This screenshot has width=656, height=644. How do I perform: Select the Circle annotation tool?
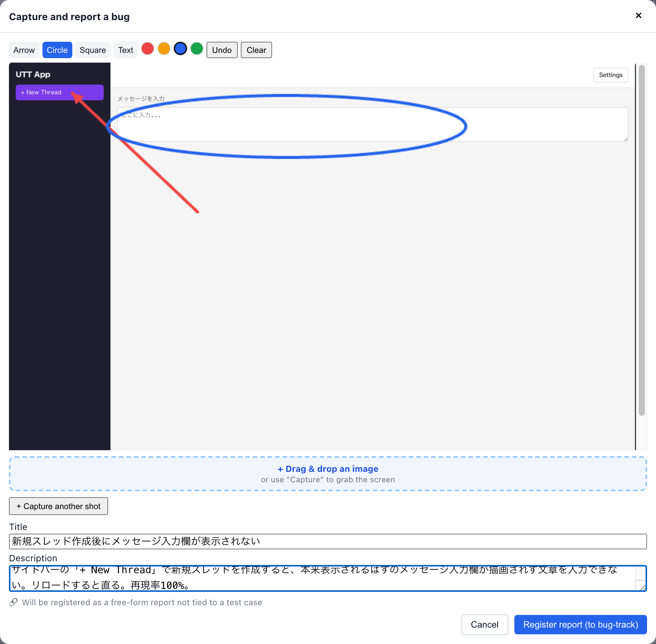57,50
